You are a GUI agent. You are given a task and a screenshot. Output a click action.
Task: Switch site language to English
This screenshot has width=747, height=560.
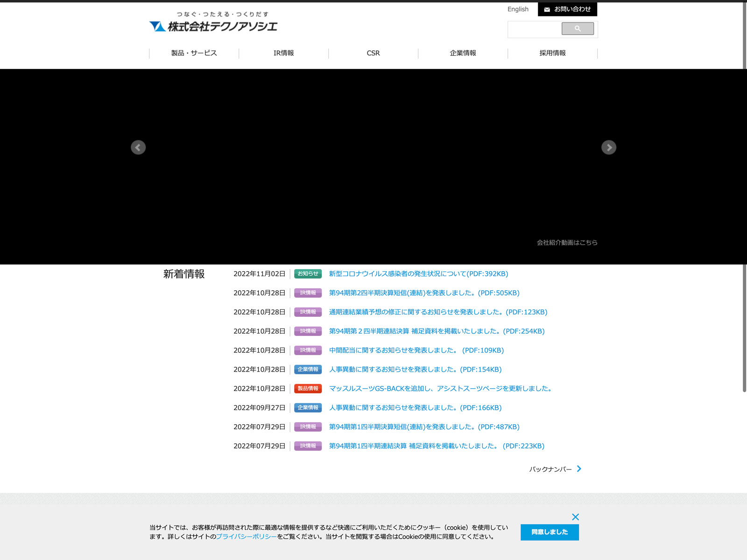click(518, 9)
